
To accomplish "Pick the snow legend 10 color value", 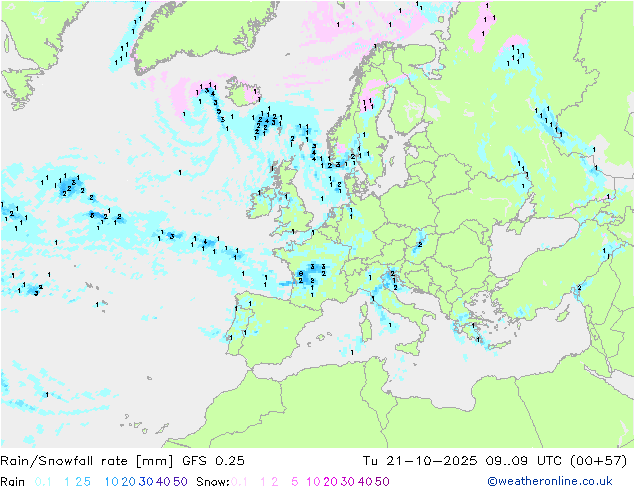I will pos(313,482).
